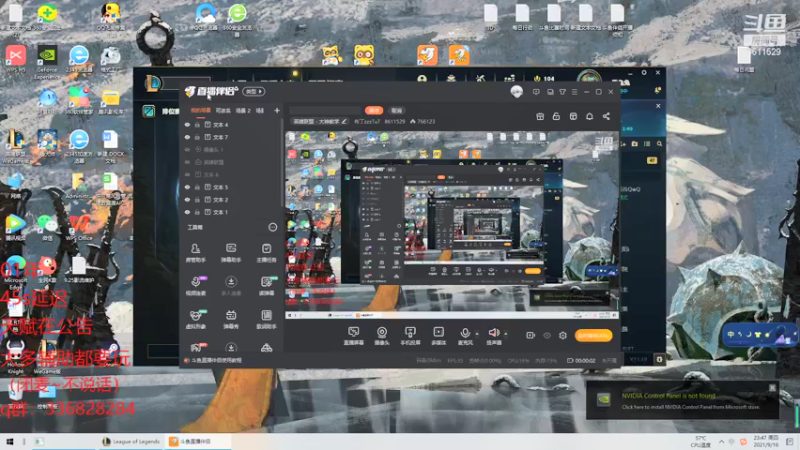Toggle visibility of layer 文本 7
The width and height of the screenshot is (800, 450).
coord(187,137)
